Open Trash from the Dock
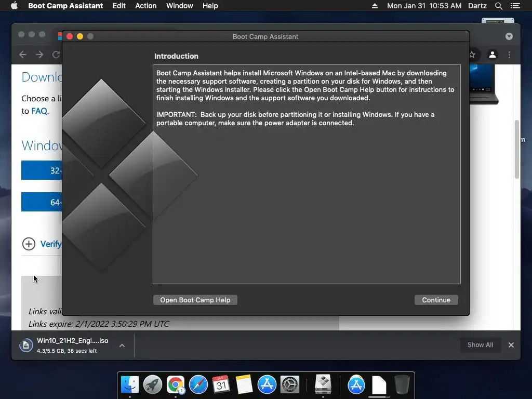This screenshot has height=399, width=532. [x=402, y=384]
